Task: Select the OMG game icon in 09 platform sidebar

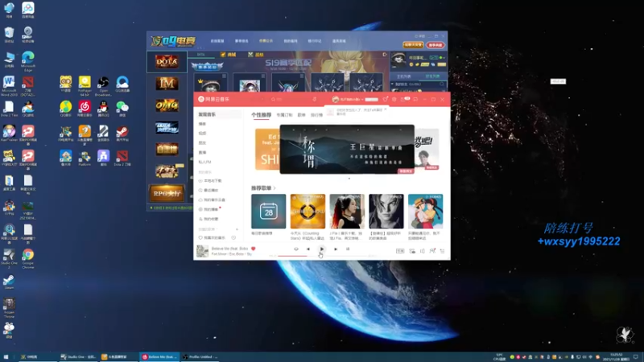Action: click(x=167, y=105)
